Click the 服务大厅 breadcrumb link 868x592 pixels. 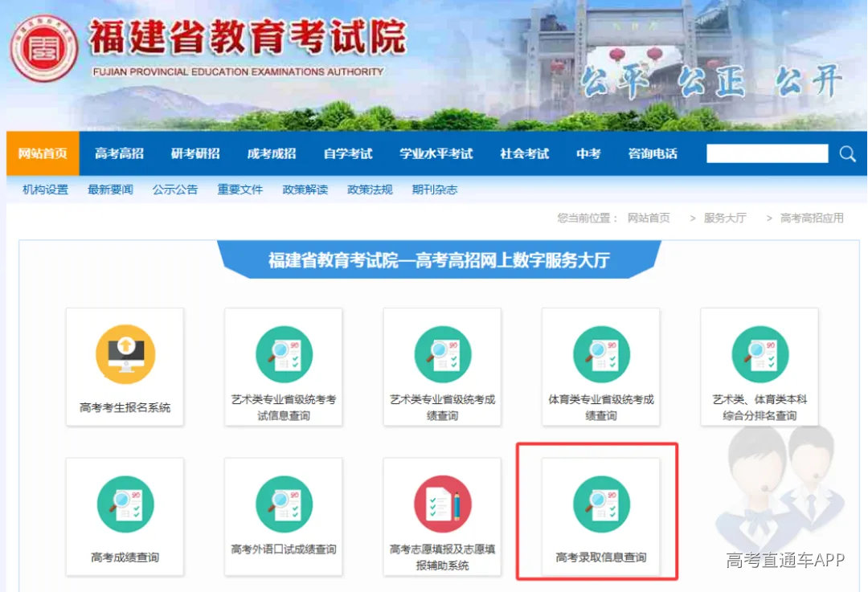[x=725, y=218]
